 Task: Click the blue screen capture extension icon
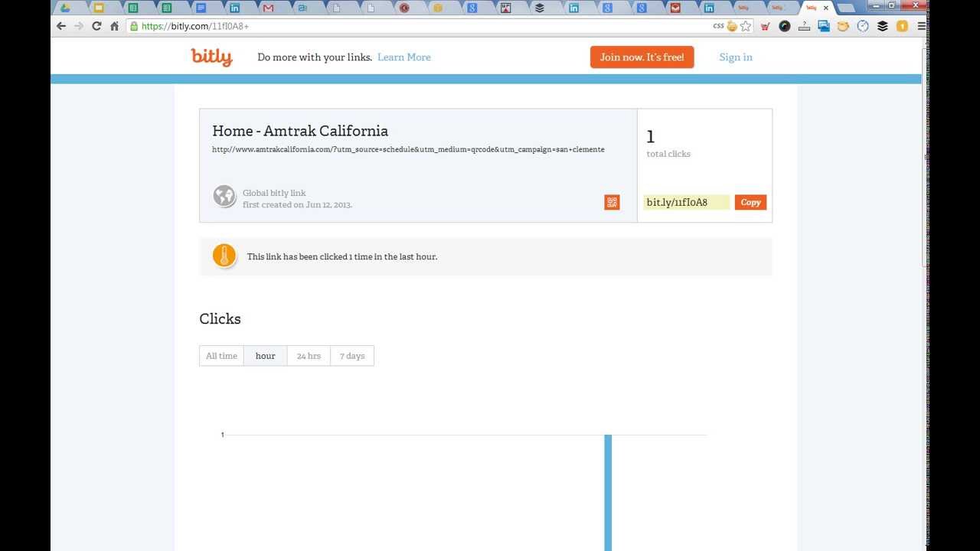[824, 26]
